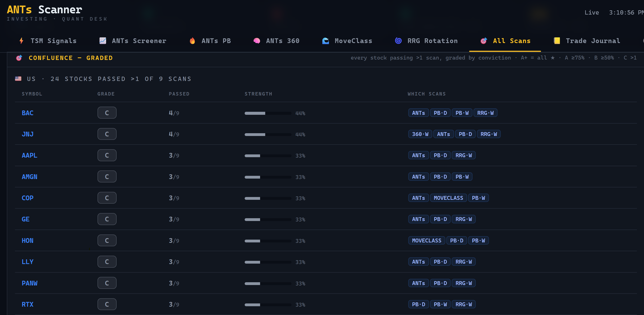Image resolution: width=644 pixels, height=315 pixels.
Task: Click the 360·W scan tag on JNJ row
Action: click(x=420, y=134)
